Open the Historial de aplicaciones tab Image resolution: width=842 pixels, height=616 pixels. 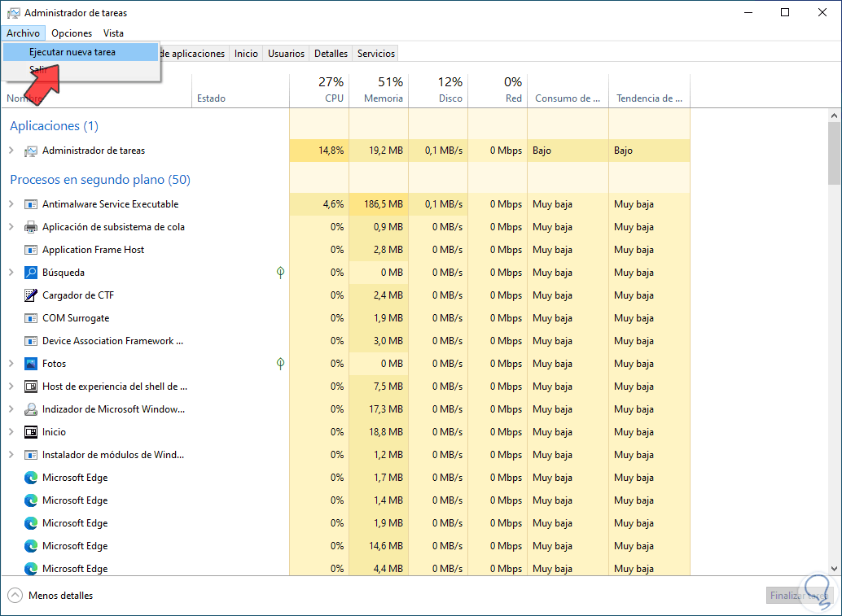tap(195, 54)
